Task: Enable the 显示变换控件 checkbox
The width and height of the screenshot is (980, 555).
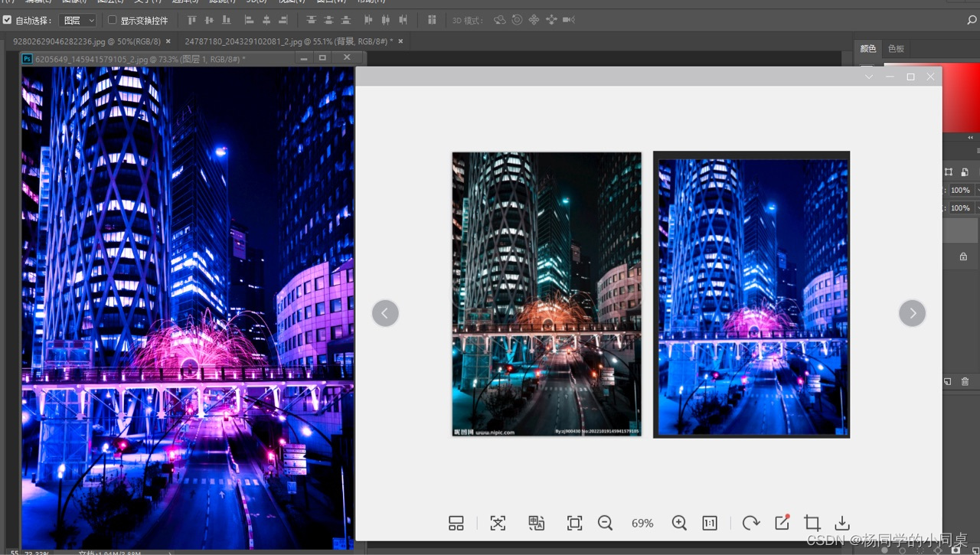Action: coord(113,20)
